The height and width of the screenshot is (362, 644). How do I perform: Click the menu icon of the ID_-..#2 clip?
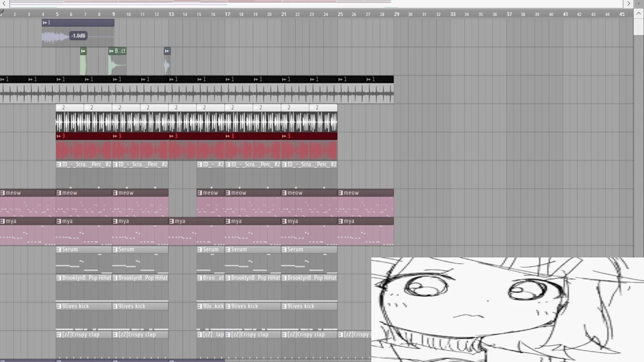(x=200, y=164)
